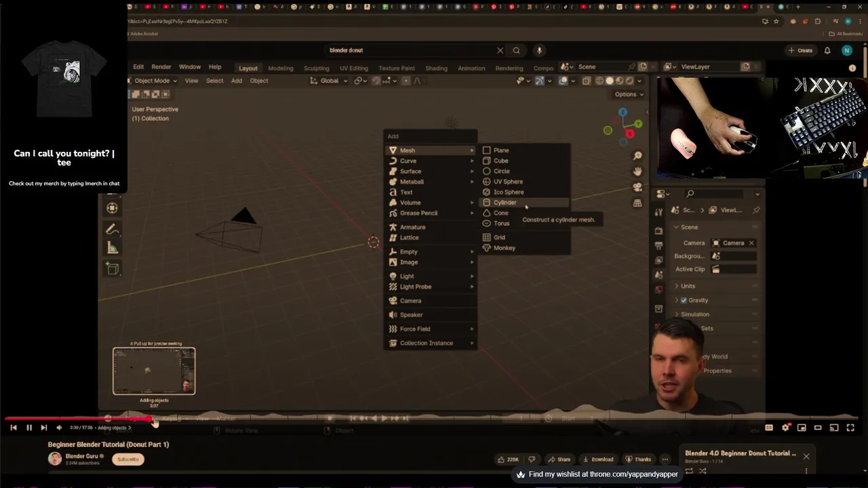The image size is (868, 488).
Task: Open the Global transform orientation dropdown
Action: 330,81
